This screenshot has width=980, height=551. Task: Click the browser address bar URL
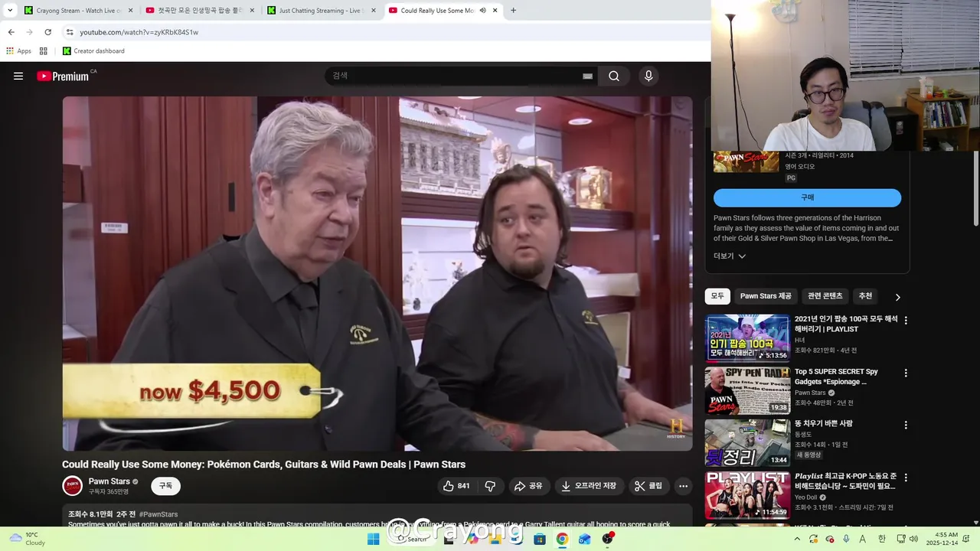click(139, 32)
